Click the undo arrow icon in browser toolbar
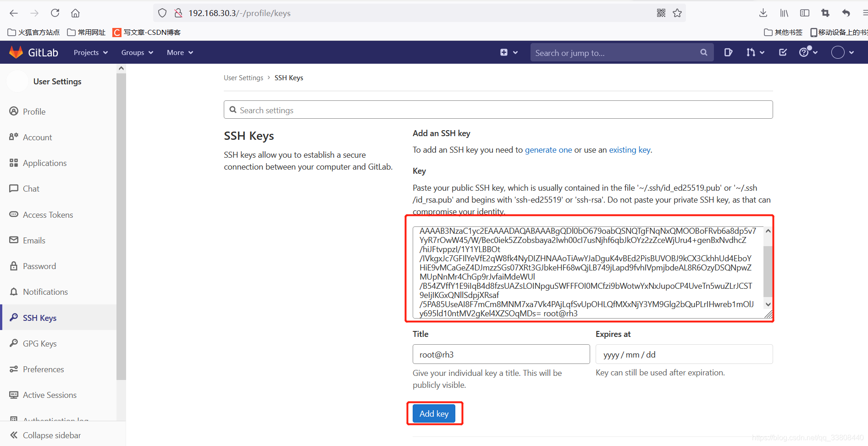This screenshot has width=868, height=446. 846,13
